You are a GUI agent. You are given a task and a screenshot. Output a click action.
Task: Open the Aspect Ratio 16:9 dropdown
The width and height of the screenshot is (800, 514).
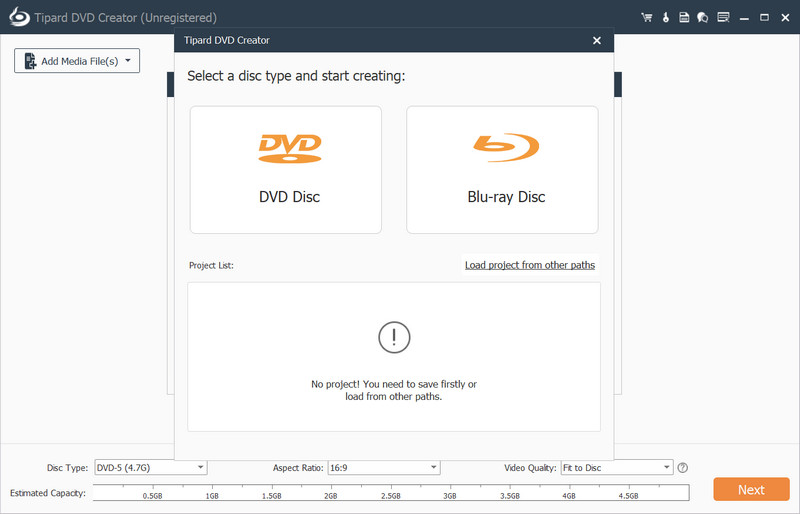pos(384,468)
